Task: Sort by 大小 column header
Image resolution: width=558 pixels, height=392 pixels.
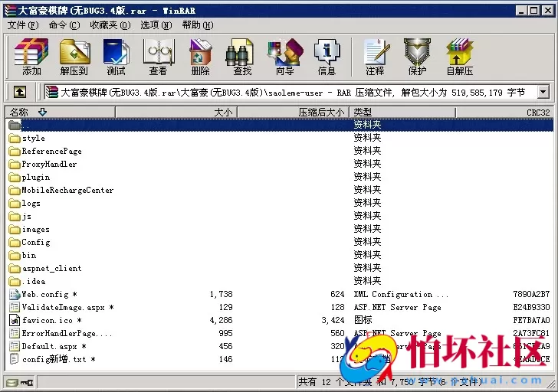Action: pyautogui.click(x=176, y=113)
